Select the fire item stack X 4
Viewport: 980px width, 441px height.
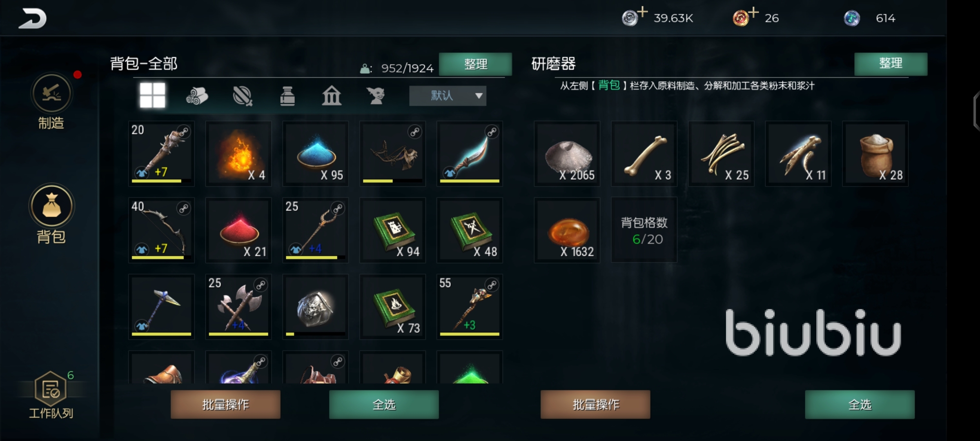238,154
